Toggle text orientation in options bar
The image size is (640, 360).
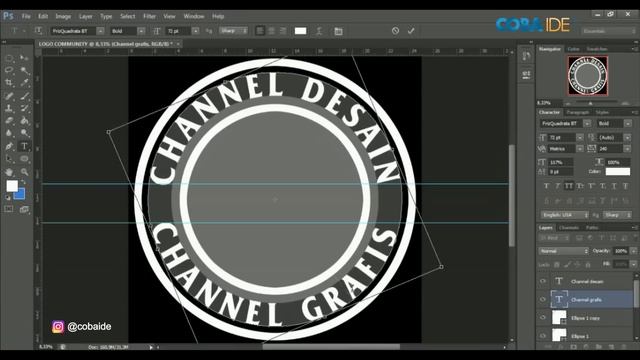[38, 31]
